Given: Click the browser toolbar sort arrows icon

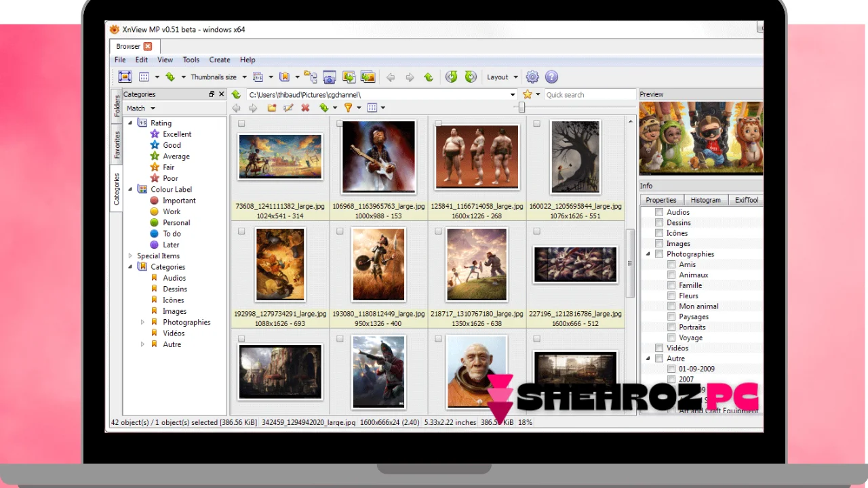Looking at the screenshot, I should [x=323, y=108].
